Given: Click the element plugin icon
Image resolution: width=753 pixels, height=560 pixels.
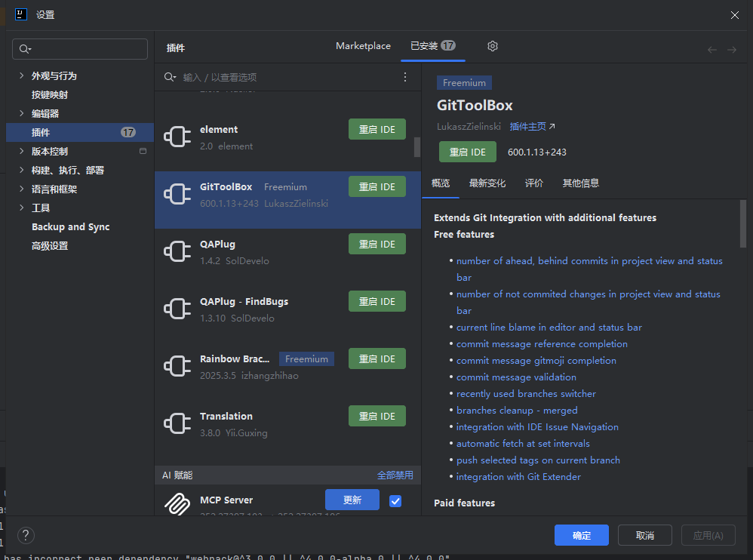Looking at the screenshot, I should pyautogui.click(x=177, y=137).
